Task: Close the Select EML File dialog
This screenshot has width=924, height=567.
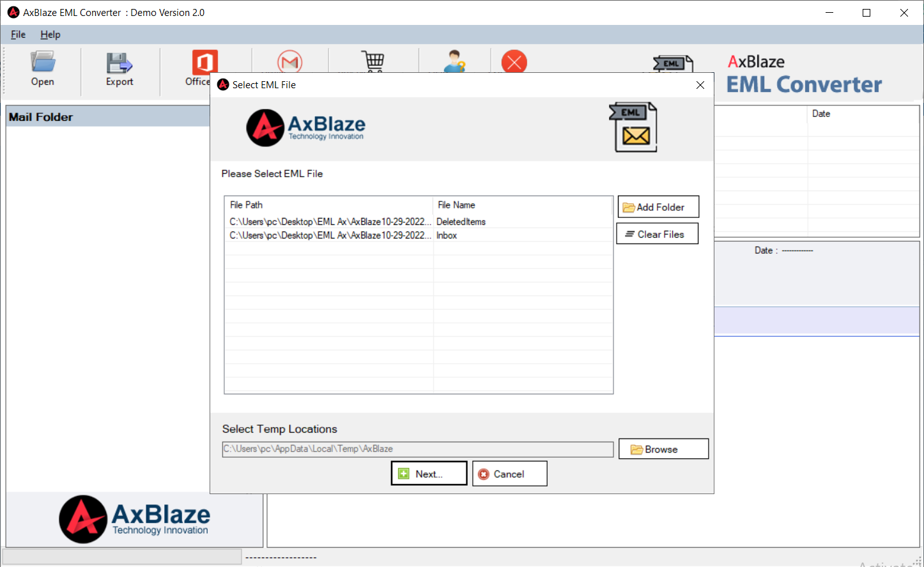Action: click(x=700, y=85)
